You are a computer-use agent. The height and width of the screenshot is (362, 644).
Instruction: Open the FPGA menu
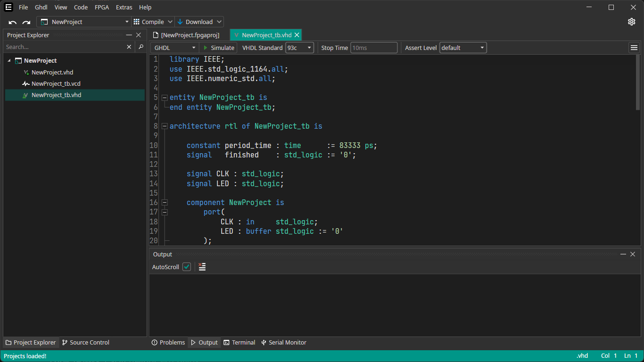pos(102,7)
